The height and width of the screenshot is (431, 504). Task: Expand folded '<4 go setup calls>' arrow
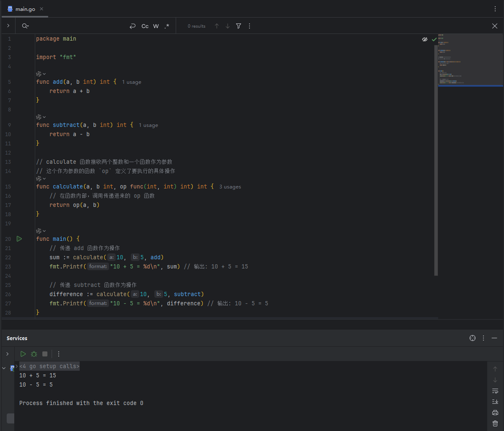pos(17,366)
